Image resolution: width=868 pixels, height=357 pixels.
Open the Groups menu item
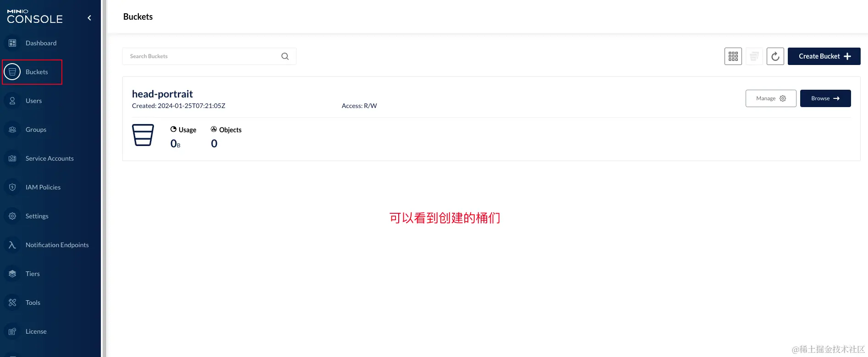click(x=36, y=130)
